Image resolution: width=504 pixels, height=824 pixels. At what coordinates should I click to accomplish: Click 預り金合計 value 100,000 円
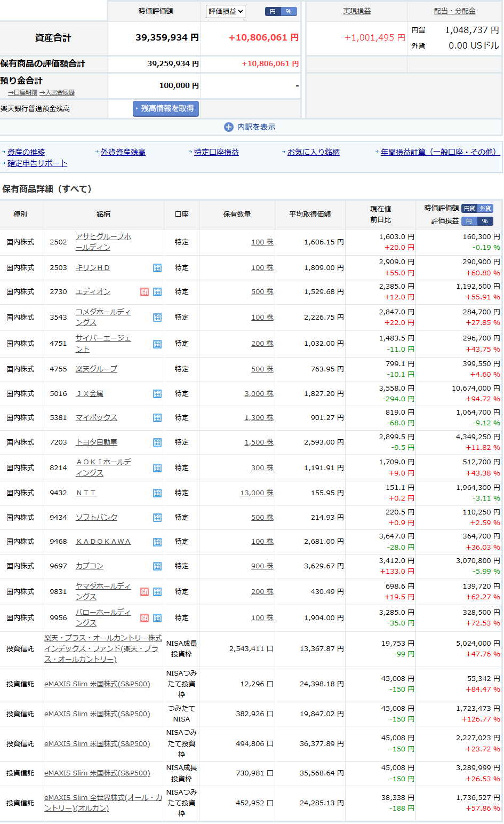coord(179,85)
